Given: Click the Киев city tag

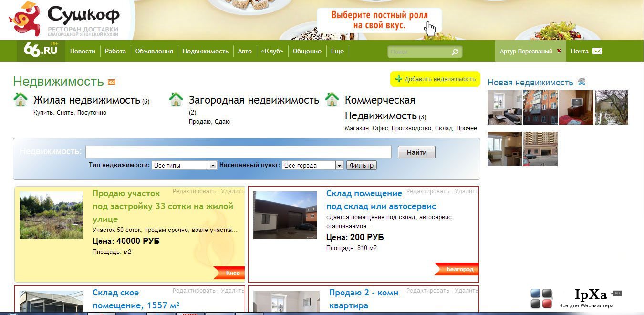Looking at the screenshot, I should click(x=229, y=273).
